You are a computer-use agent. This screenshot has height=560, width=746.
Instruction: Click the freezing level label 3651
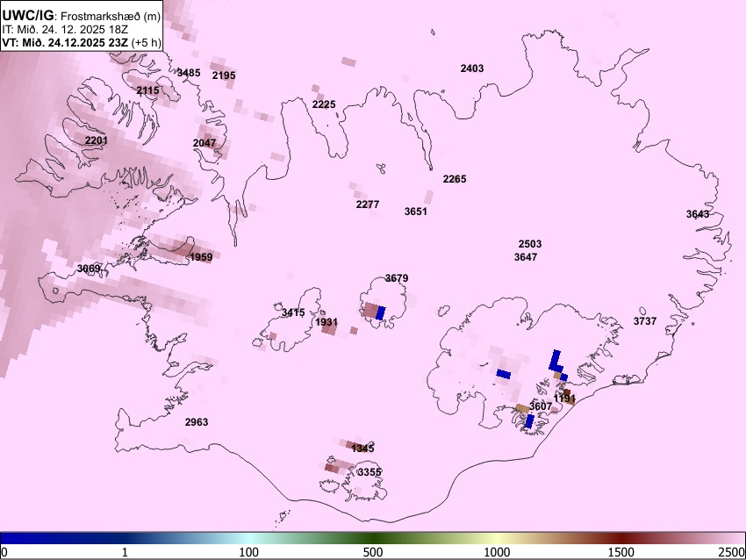(x=416, y=212)
